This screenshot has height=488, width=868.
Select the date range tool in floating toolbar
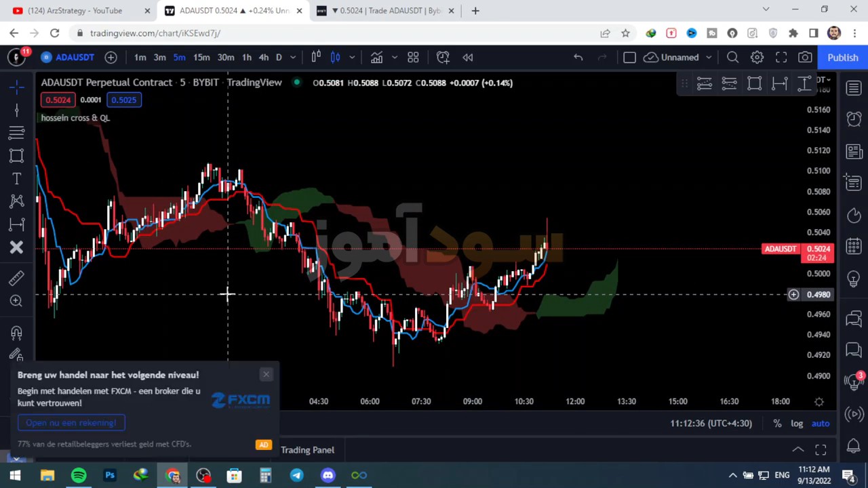click(x=779, y=83)
